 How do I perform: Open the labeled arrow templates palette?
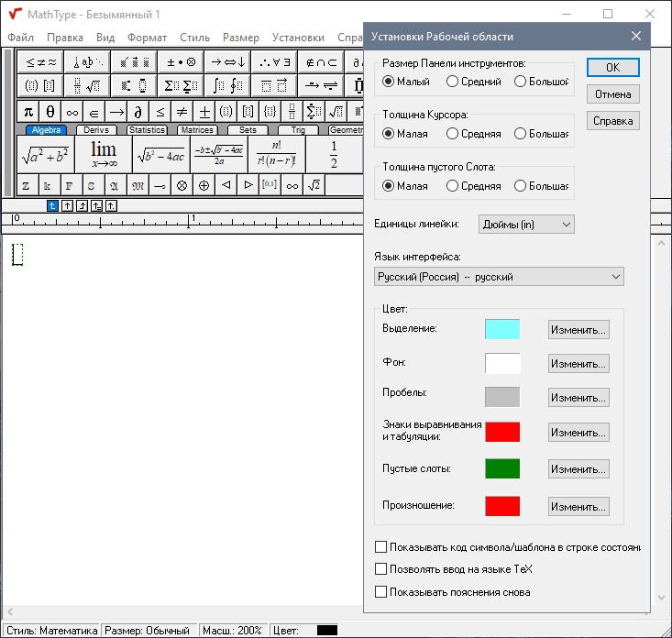point(322,86)
